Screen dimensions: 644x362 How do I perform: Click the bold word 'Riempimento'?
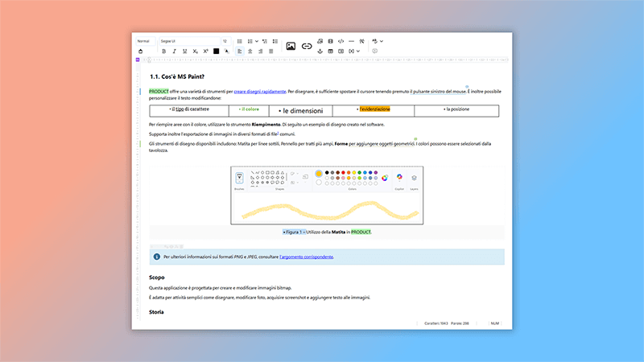(x=266, y=125)
